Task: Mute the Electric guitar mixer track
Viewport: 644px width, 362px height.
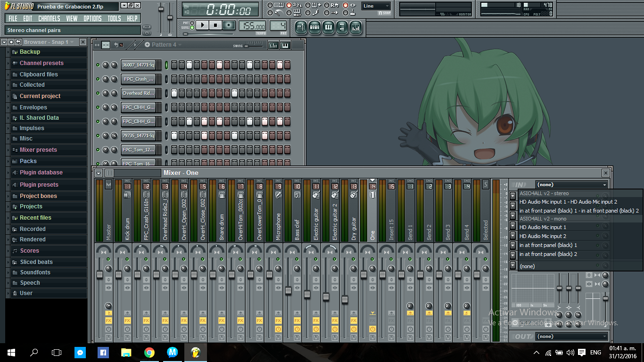Action: point(316,259)
